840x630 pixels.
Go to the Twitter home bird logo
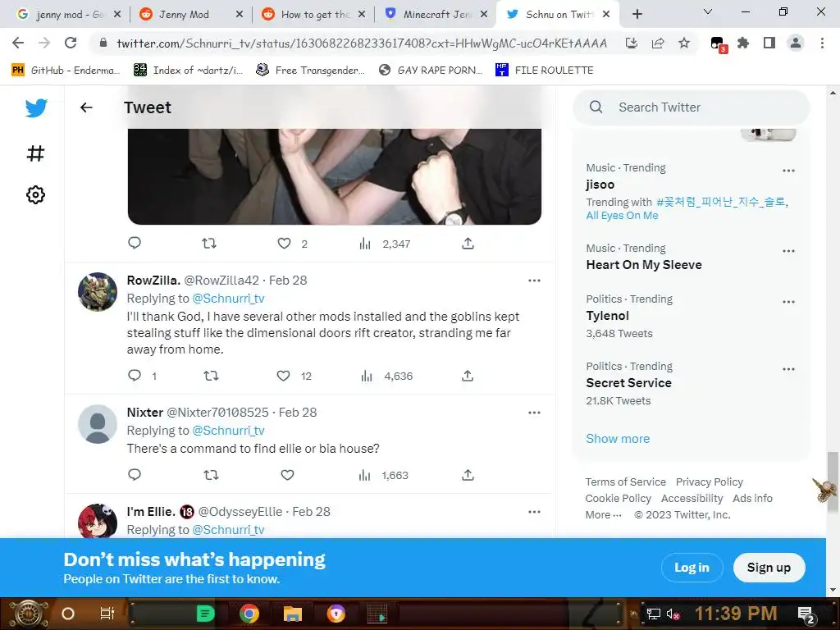coord(36,107)
